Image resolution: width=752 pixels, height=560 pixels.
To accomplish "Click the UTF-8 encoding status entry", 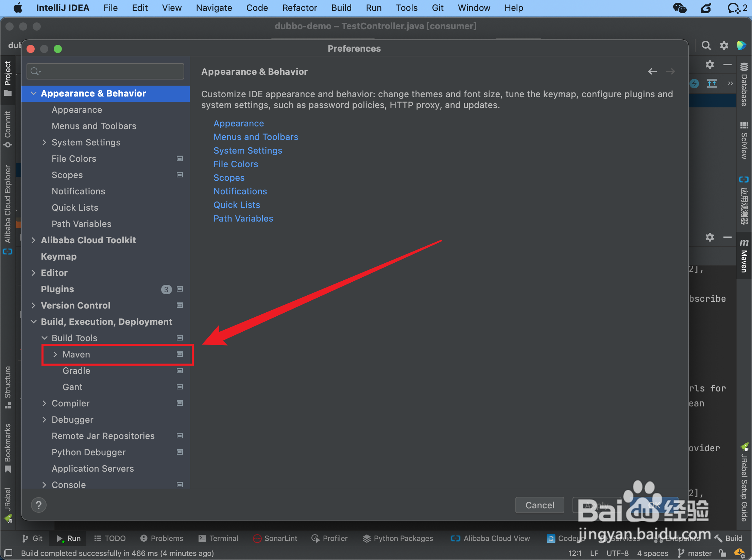I will 617,553.
